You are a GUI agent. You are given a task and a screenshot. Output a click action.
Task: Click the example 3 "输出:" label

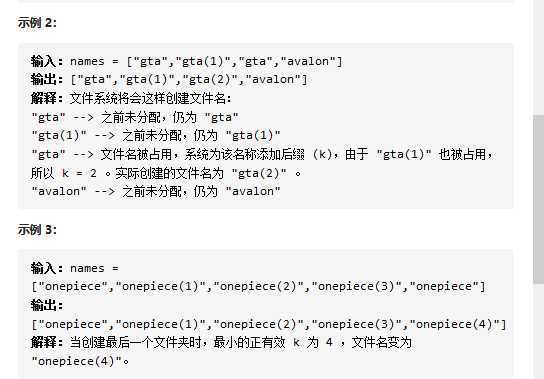coord(47,305)
